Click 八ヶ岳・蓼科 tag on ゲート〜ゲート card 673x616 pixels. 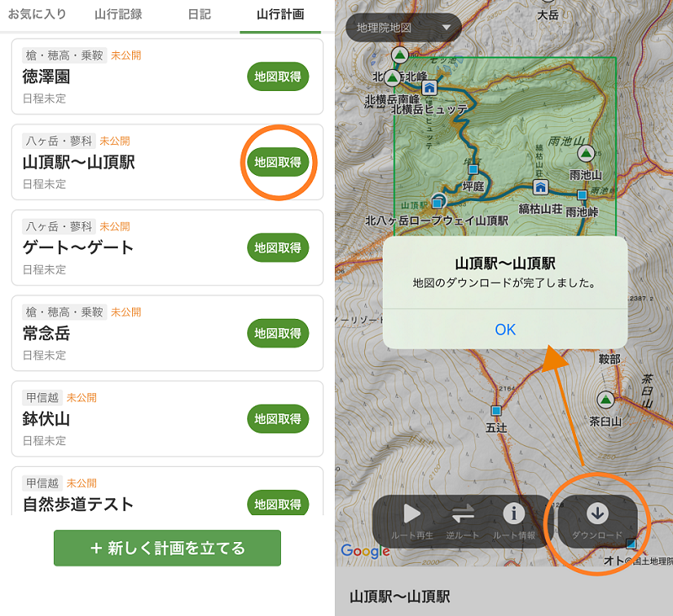coord(59,226)
